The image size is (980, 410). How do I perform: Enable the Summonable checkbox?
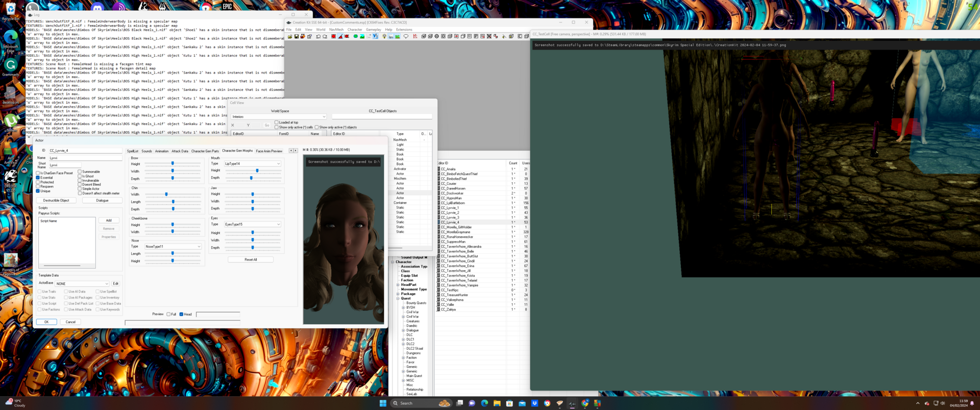click(80, 172)
